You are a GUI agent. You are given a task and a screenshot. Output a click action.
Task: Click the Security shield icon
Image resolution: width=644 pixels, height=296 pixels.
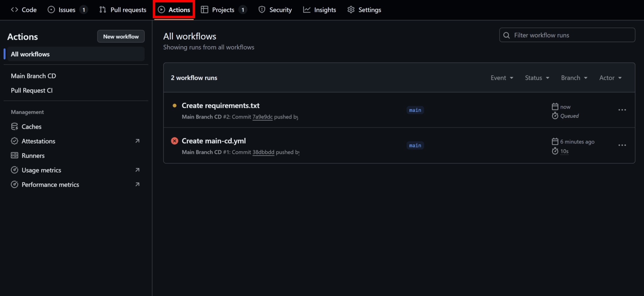point(262,10)
